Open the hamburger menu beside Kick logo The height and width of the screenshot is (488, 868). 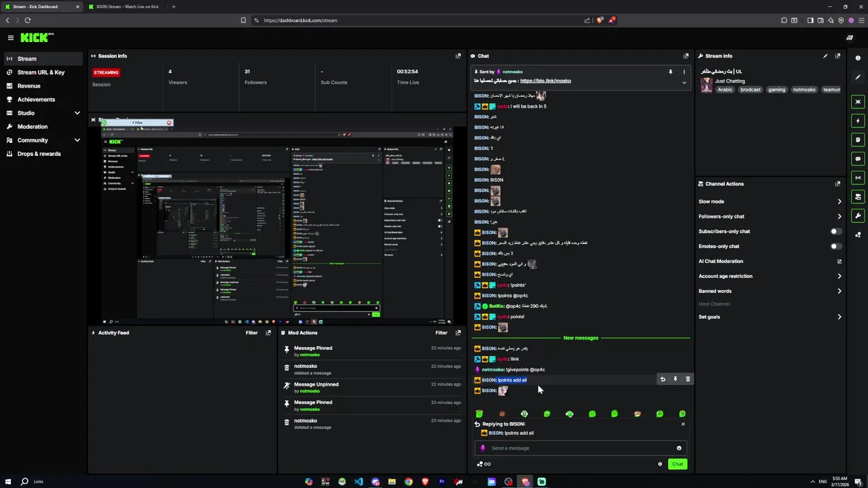point(11,38)
